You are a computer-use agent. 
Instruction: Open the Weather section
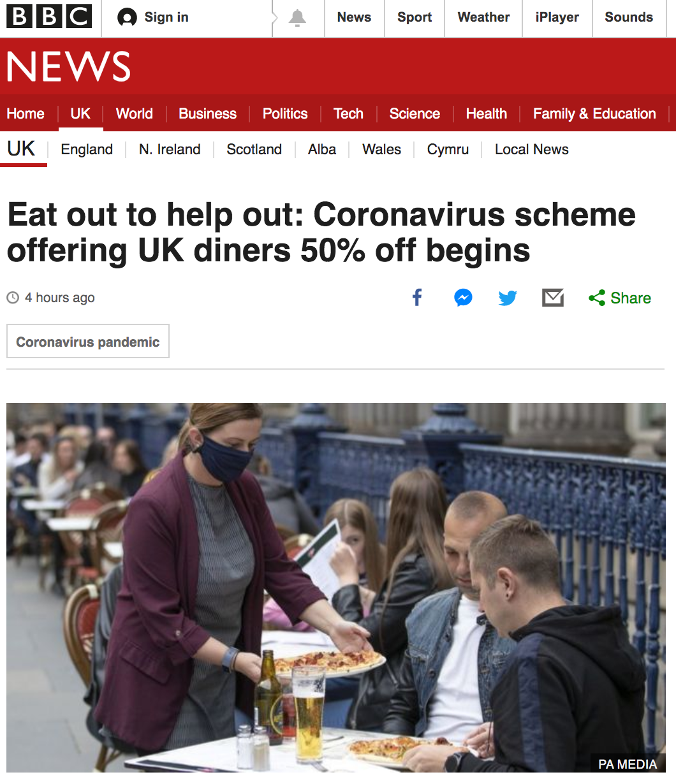pyautogui.click(x=483, y=18)
